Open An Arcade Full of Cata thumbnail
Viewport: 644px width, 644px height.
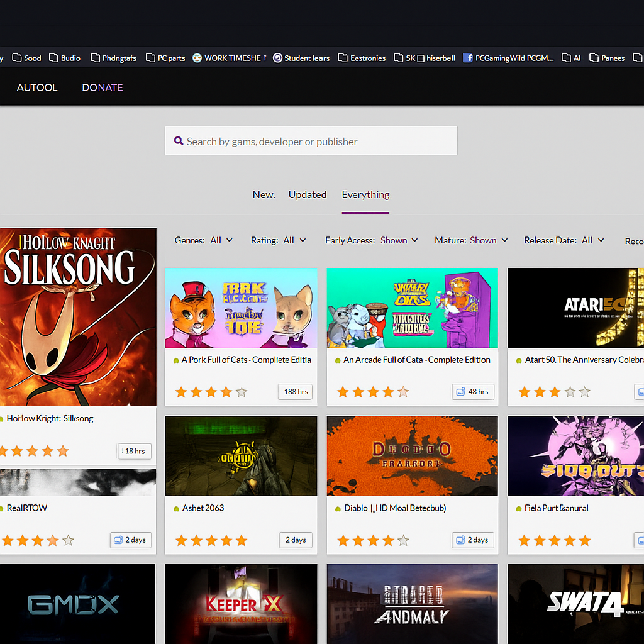[x=413, y=308]
